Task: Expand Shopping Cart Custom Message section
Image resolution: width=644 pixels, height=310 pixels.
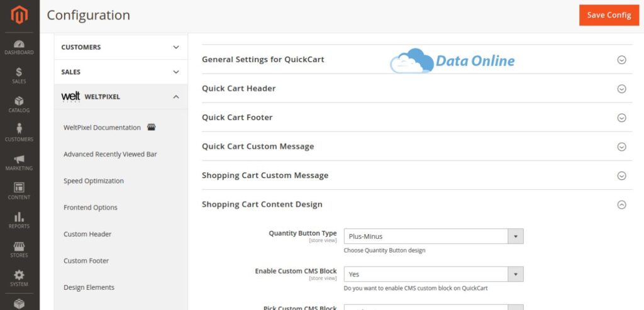Action: pyautogui.click(x=417, y=175)
